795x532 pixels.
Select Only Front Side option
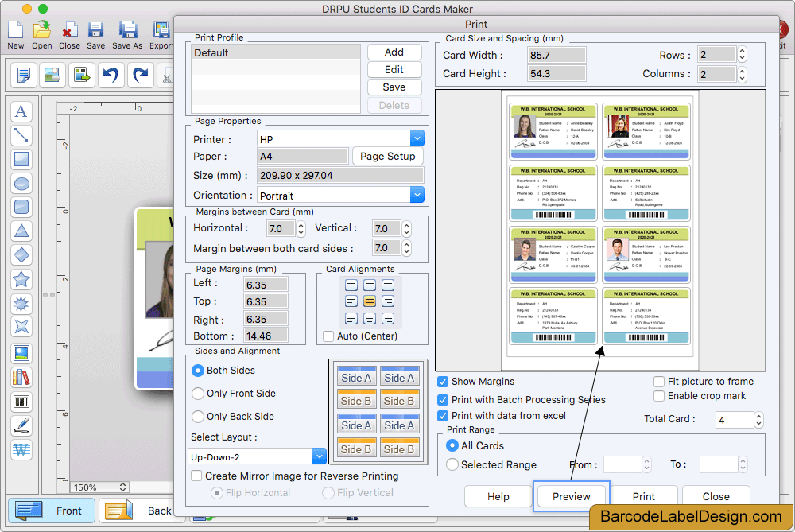198,394
